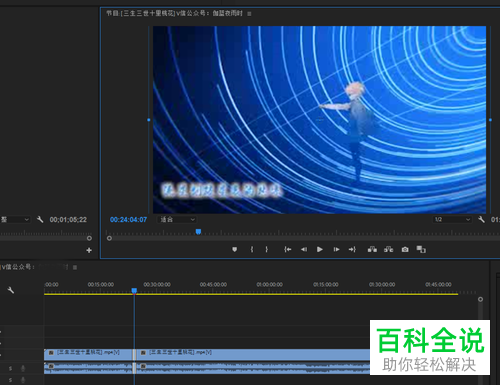Viewport: 500px width, 385px height.
Task: Open the Program panel menu icon
Action: tap(249, 14)
